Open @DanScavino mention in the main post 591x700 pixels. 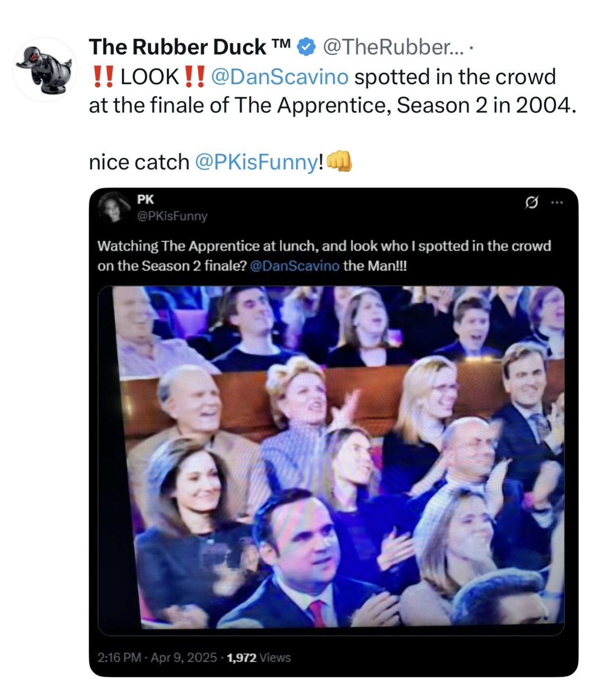coord(279,76)
